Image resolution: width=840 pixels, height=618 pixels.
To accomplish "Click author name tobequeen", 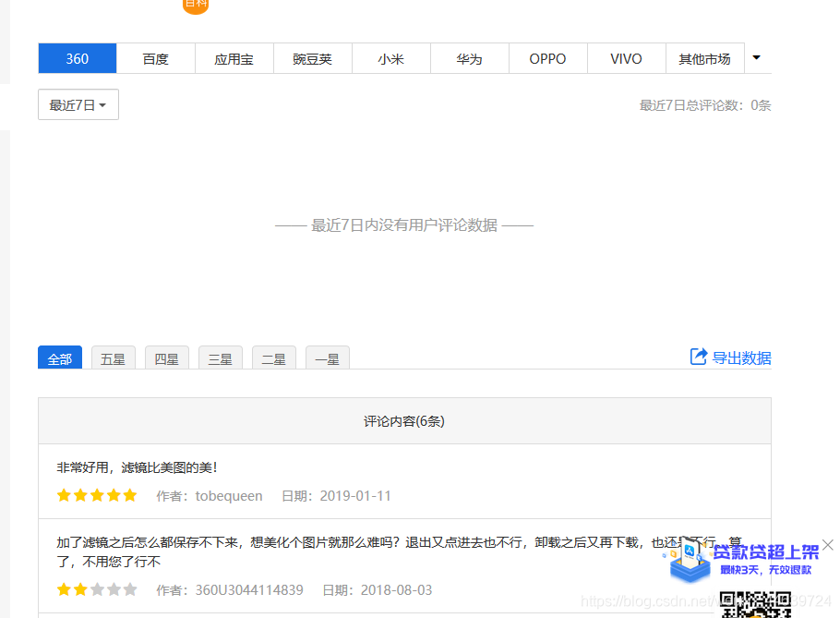I will click(x=229, y=496).
